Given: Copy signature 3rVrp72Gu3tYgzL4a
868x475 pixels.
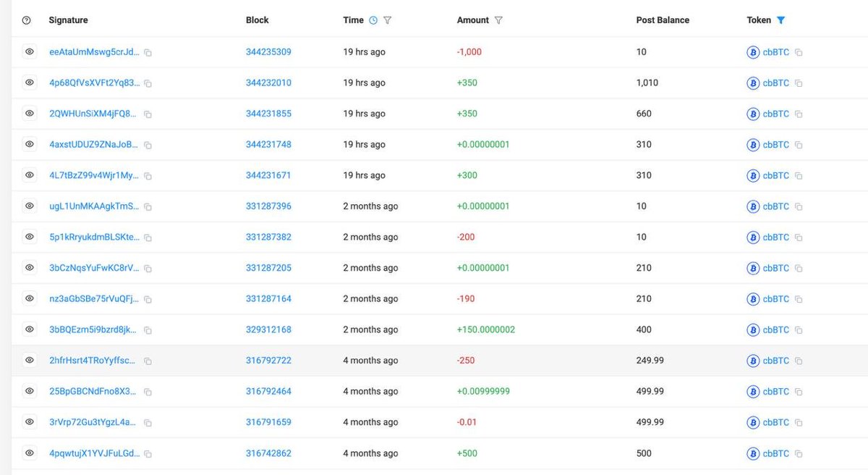Looking at the screenshot, I should (148, 423).
